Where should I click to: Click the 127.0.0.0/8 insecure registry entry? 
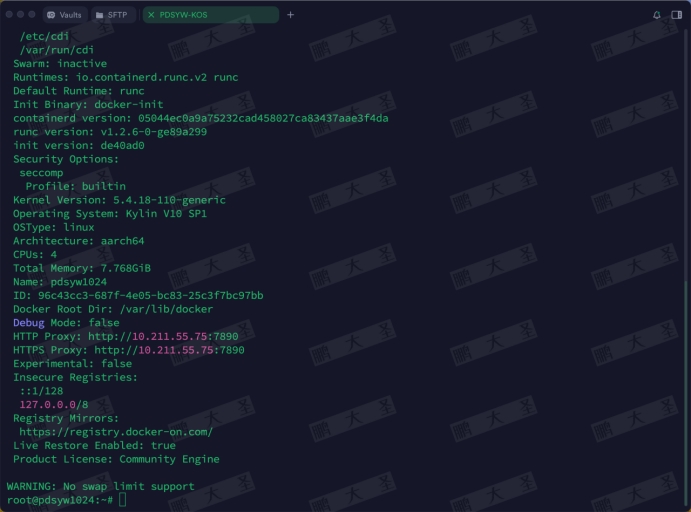pos(54,404)
